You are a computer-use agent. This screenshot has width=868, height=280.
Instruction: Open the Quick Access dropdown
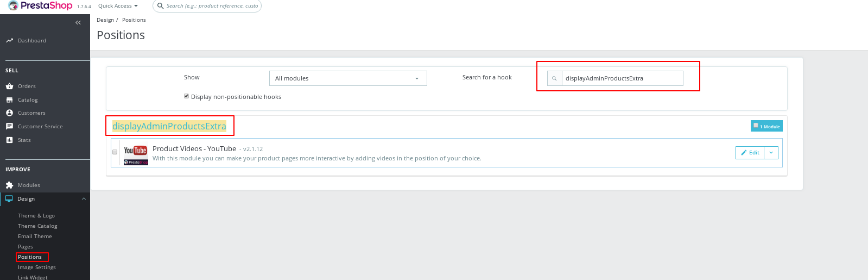(x=118, y=6)
